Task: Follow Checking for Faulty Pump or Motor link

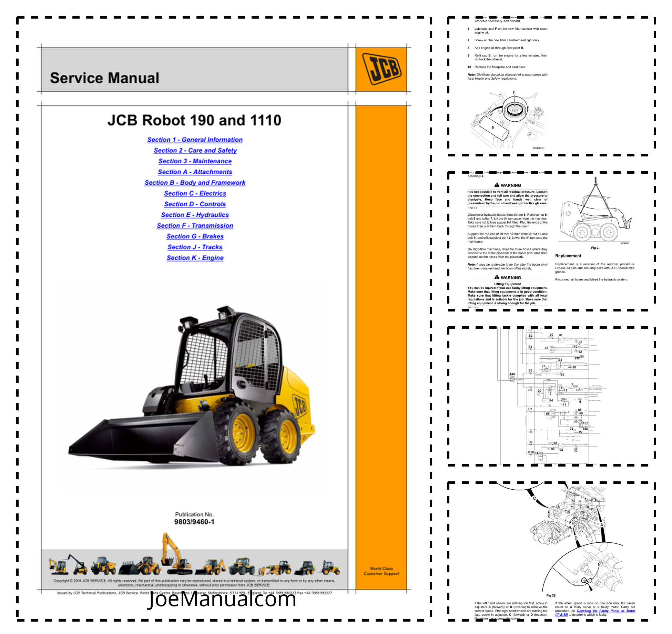Action: [x=605, y=611]
